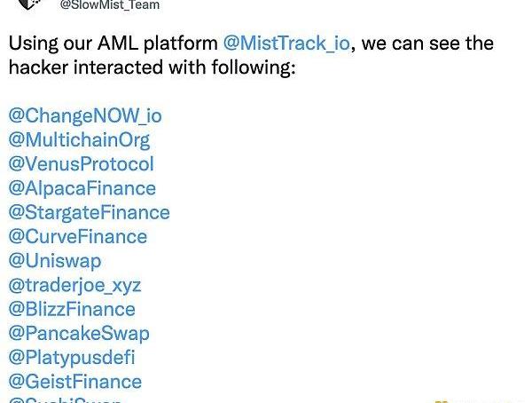
Task: Click the "hacker interacted with following:" line
Action: [152, 67]
